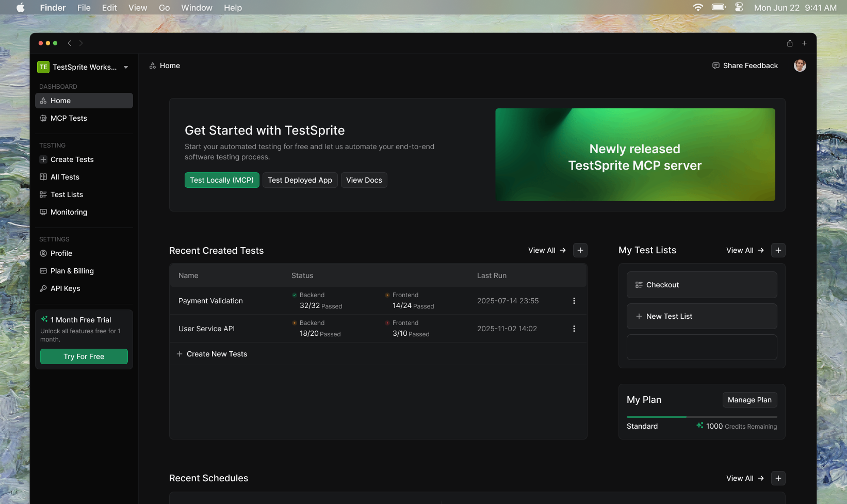847x504 pixels.
Task: Click the Home breadcrumb icon
Action: click(x=153, y=66)
